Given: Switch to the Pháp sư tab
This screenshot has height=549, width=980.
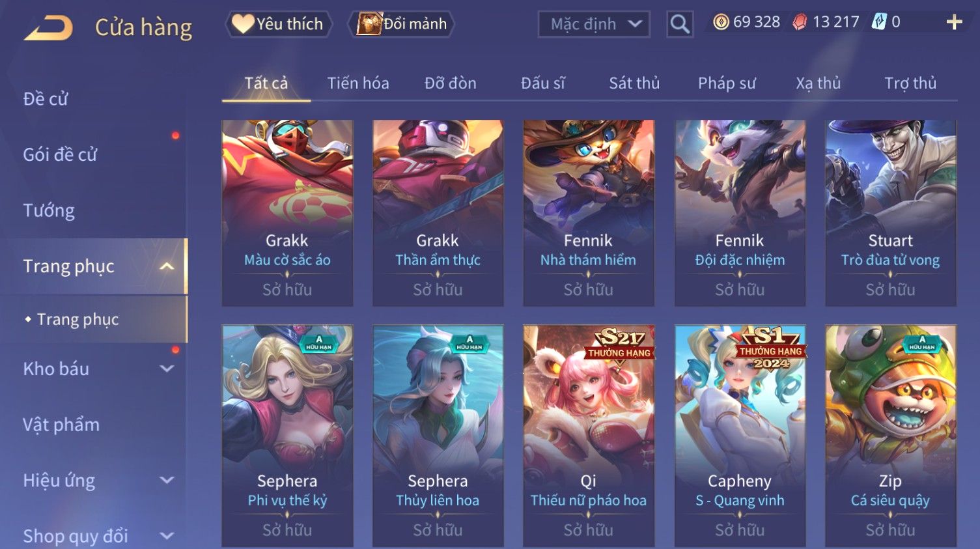Looking at the screenshot, I should tap(727, 83).
